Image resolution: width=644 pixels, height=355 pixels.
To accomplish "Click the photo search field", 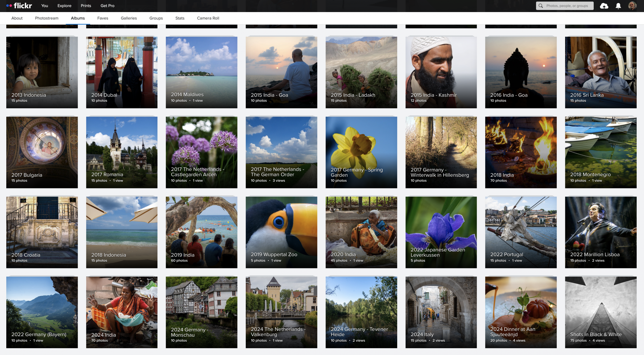I will pos(567,6).
